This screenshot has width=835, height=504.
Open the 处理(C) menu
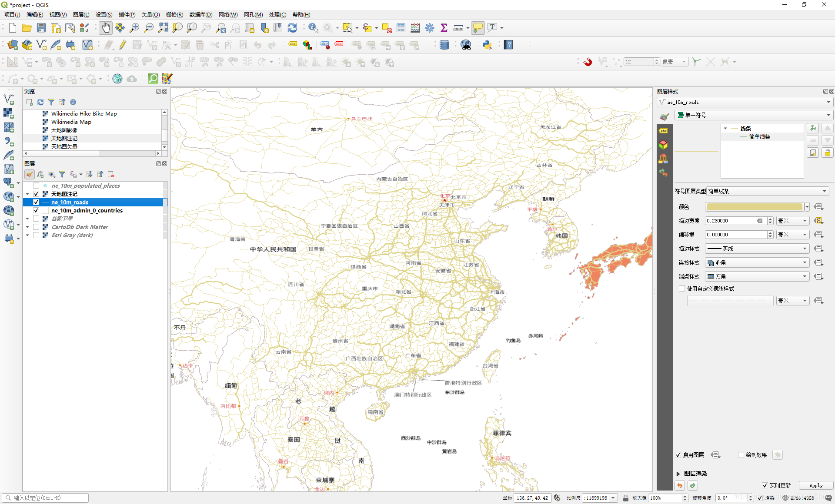(x=277, y=14)
